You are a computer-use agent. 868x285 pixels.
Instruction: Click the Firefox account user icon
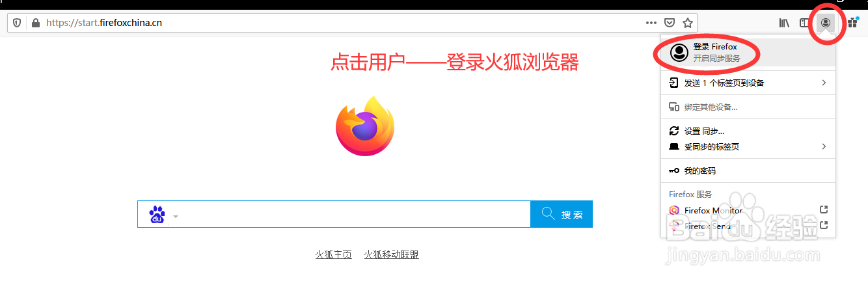click(826, 23)
